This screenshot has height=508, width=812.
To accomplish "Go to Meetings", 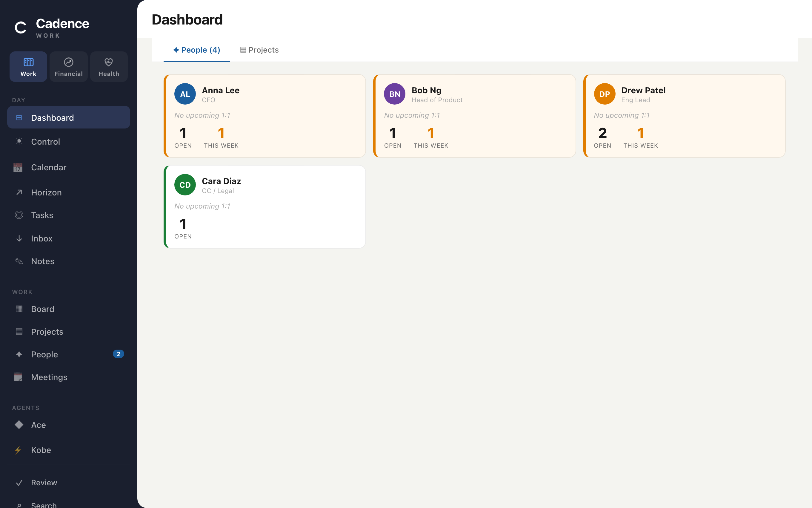I will [x=68, y=377].
